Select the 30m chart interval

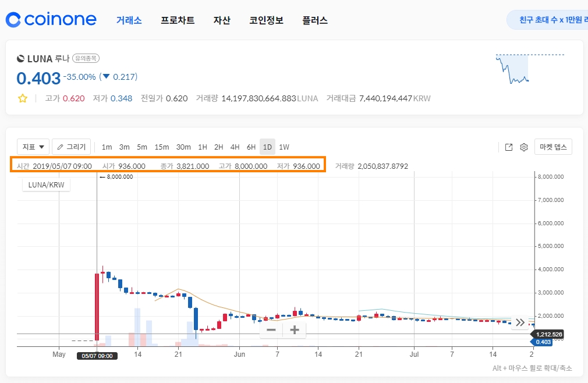(184, 147)
